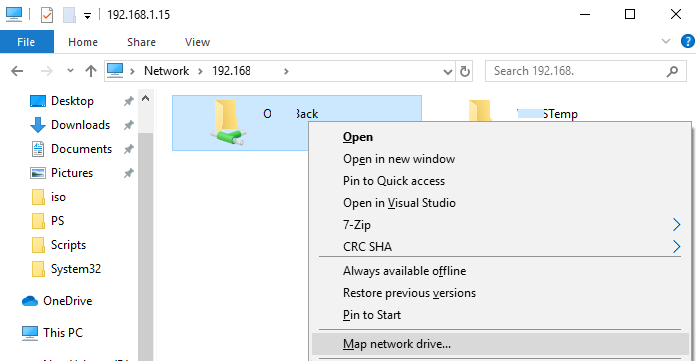Image resolution: width=696 pixels, height=361 pixels.
Task: Open the Scripts folder in sidebar
Action: coord(59,245)
